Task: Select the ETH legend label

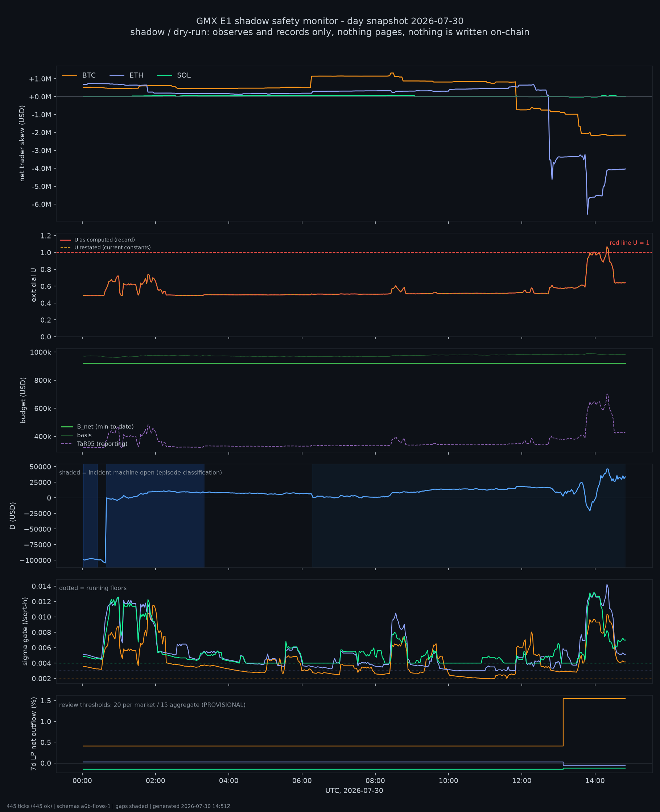Action: tap(136, 75)
